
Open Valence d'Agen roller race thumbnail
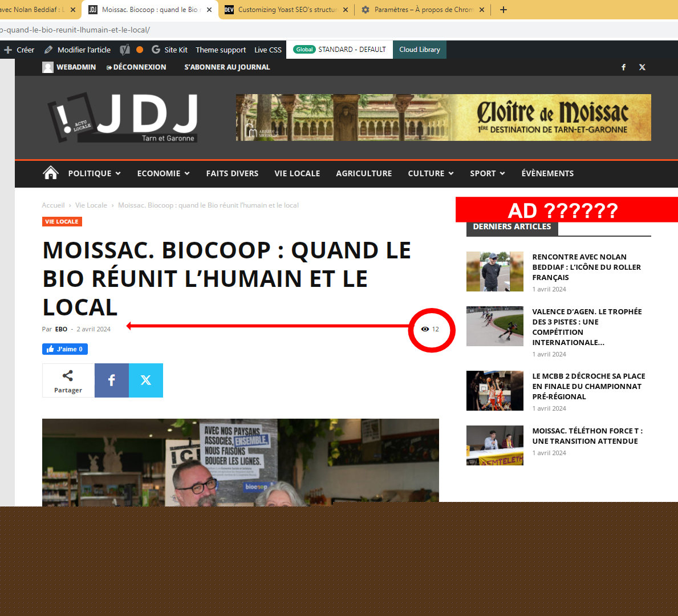494,326
